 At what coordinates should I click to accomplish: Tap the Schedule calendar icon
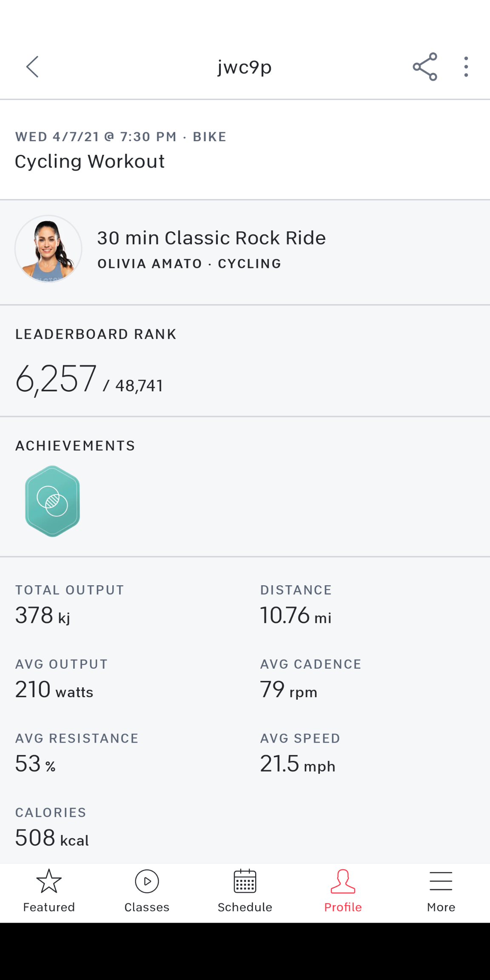(245, 881)
